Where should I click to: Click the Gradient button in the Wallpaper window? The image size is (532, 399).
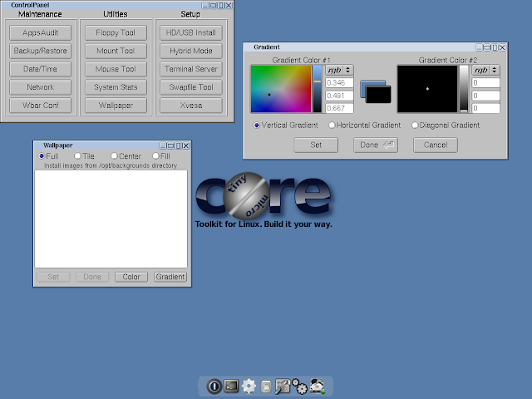[170, 277]
